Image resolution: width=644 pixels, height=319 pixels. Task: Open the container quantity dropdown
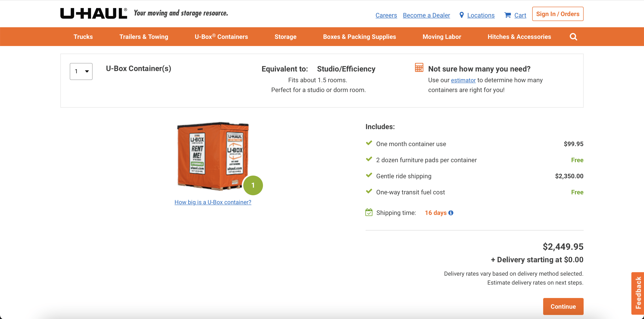coord(81,71)
